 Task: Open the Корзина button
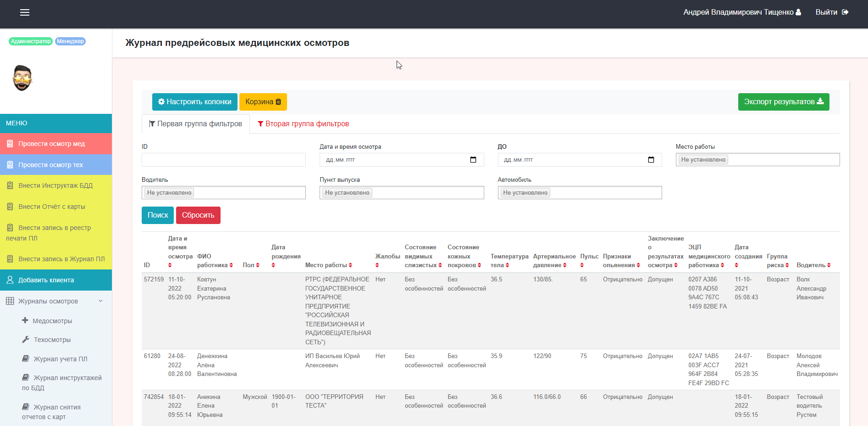click(x=263, y=102)
